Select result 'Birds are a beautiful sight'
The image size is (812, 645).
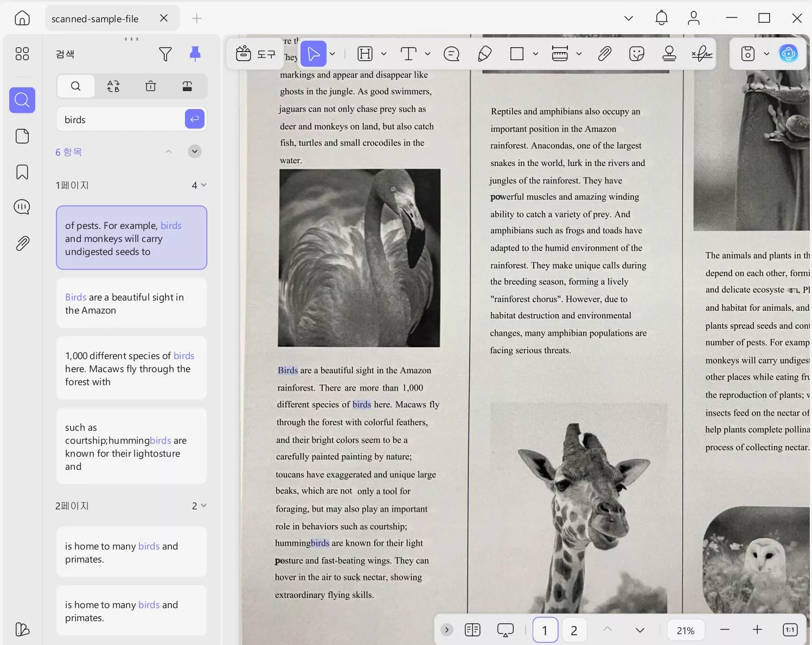click(132, 303)
